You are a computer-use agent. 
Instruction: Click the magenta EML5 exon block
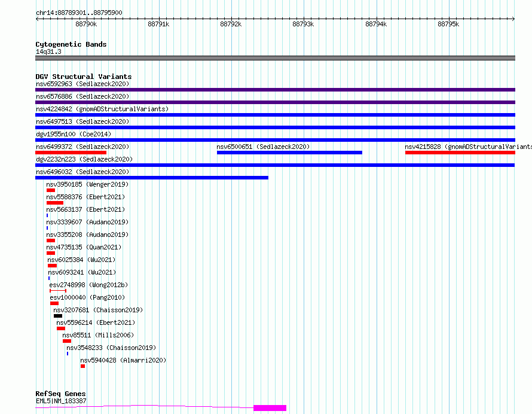(270, 408)
